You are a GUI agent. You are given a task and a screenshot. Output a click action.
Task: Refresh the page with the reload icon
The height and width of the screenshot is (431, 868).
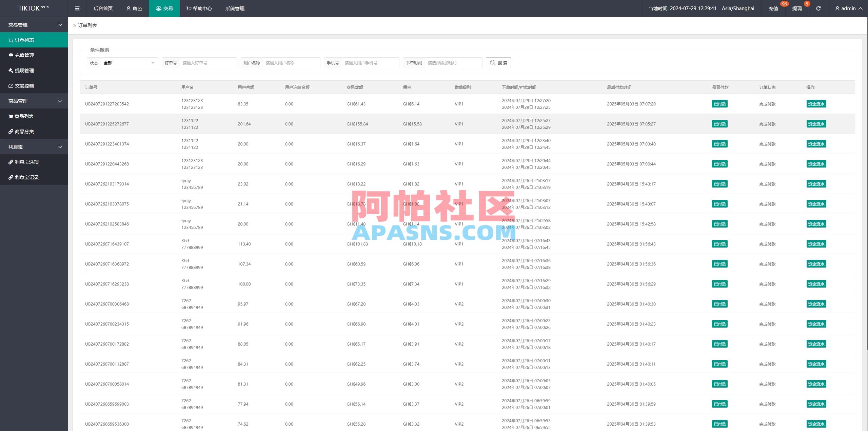pos(819,8)
